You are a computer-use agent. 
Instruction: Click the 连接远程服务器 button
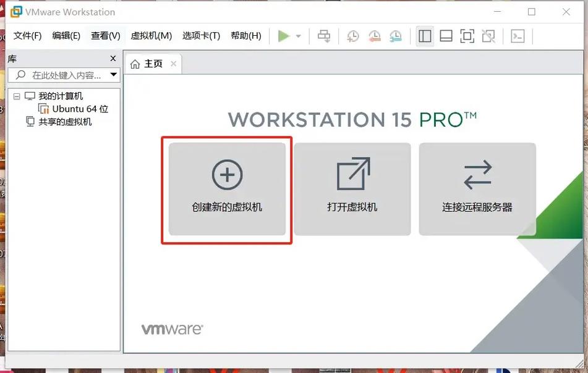(x=477, y=189)
